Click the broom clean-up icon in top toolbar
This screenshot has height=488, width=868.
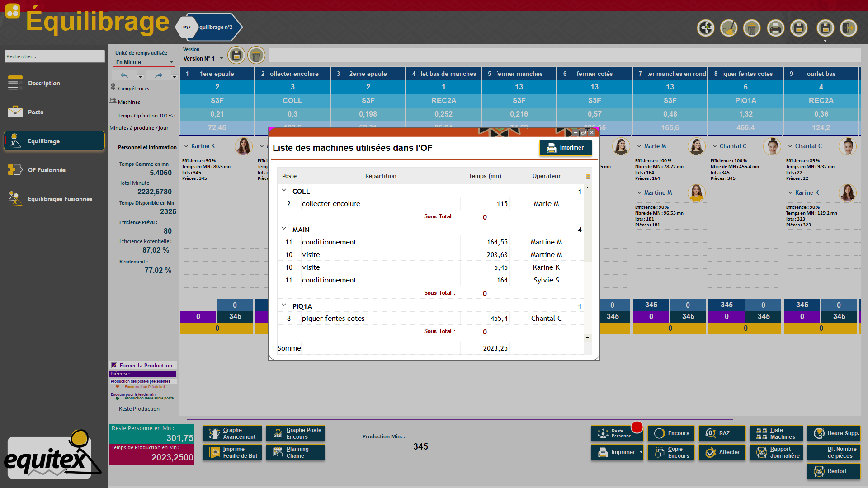tap(729, 28)
